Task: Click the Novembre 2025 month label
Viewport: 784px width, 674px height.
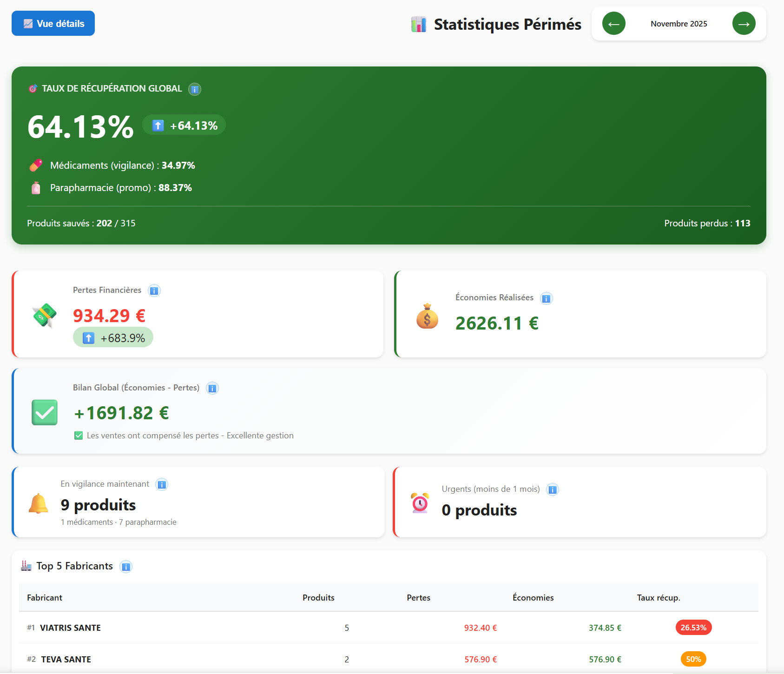Action: [679, 23]
